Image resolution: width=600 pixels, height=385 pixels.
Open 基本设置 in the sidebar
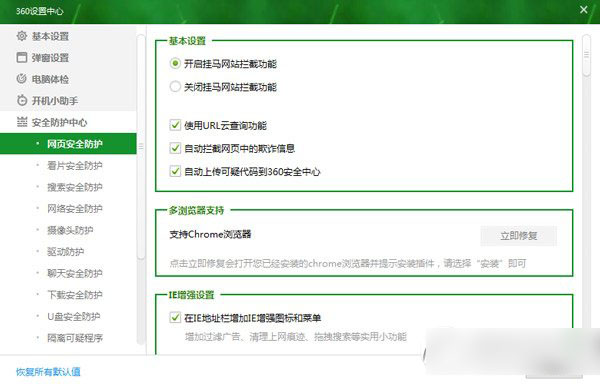tap(68, 36)
